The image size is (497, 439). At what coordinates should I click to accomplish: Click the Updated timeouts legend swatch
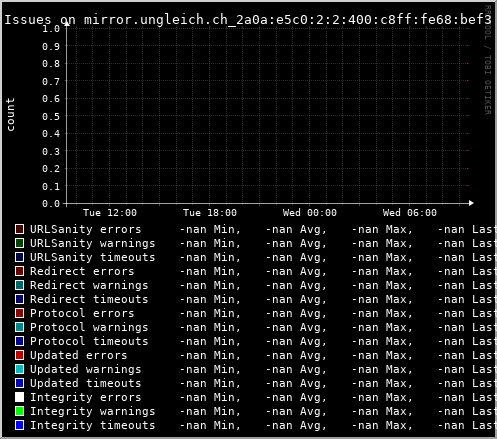[x=19, y=383]
